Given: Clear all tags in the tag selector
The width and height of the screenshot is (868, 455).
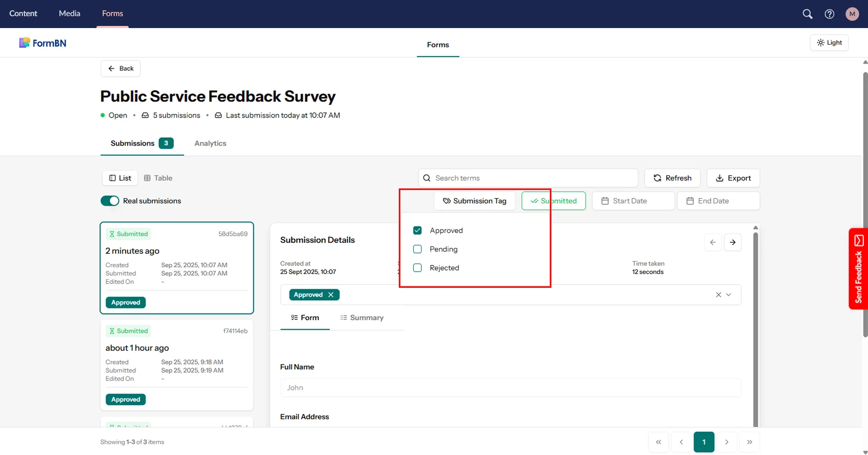Looking at the screenshot, I should [718, 295].
